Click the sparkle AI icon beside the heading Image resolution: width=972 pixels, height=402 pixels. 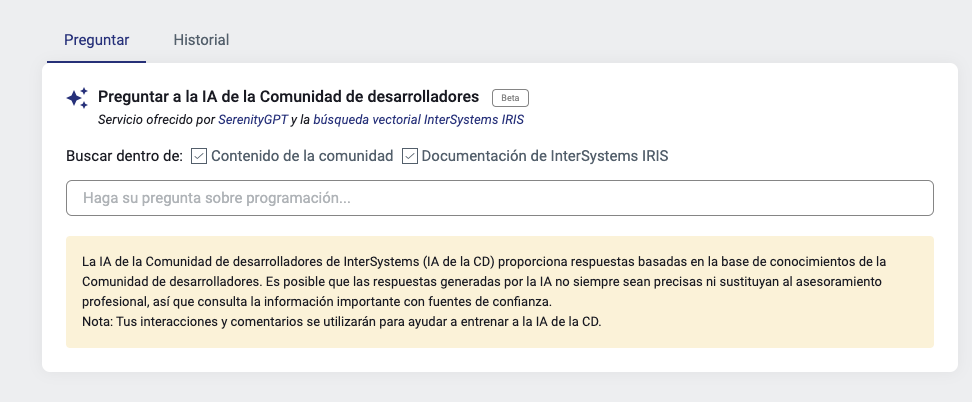[x=77, y=98]
